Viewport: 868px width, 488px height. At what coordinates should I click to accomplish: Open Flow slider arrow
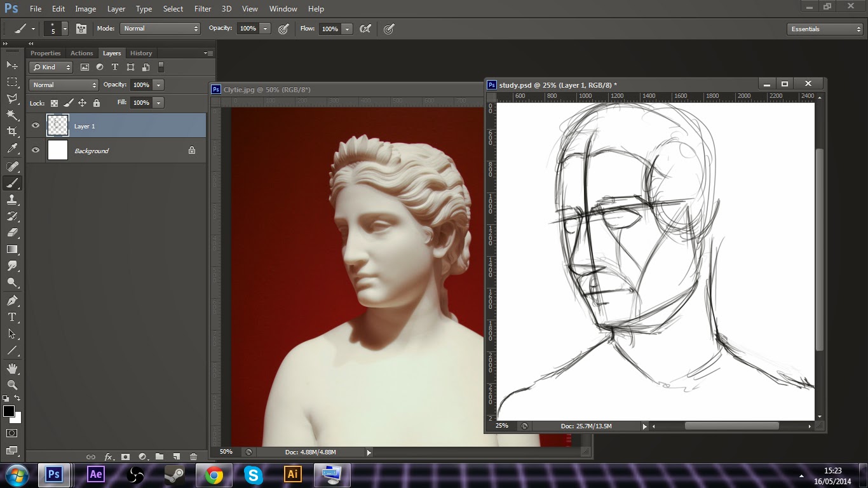347,29
